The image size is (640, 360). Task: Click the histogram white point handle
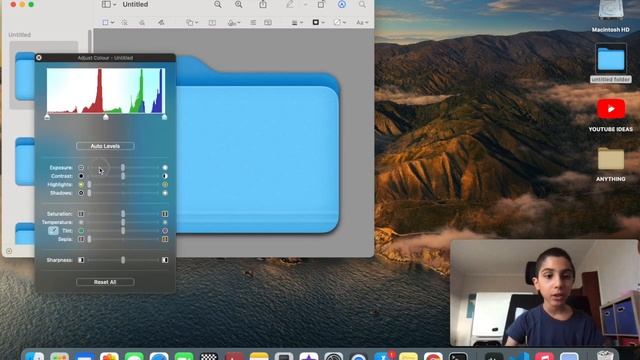point(164,117)
